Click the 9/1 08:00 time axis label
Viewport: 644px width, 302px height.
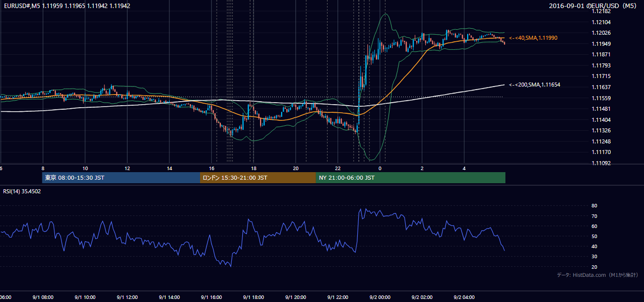[x=42, y=297]
